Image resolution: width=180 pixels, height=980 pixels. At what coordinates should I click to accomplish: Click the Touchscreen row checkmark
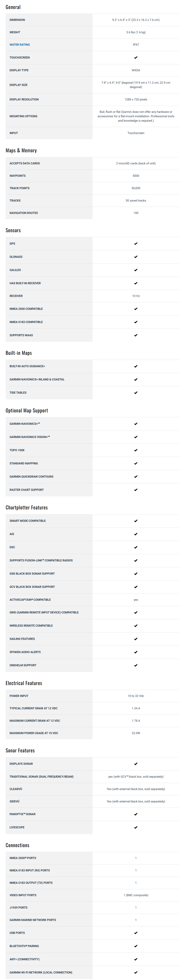click(136, 58)
